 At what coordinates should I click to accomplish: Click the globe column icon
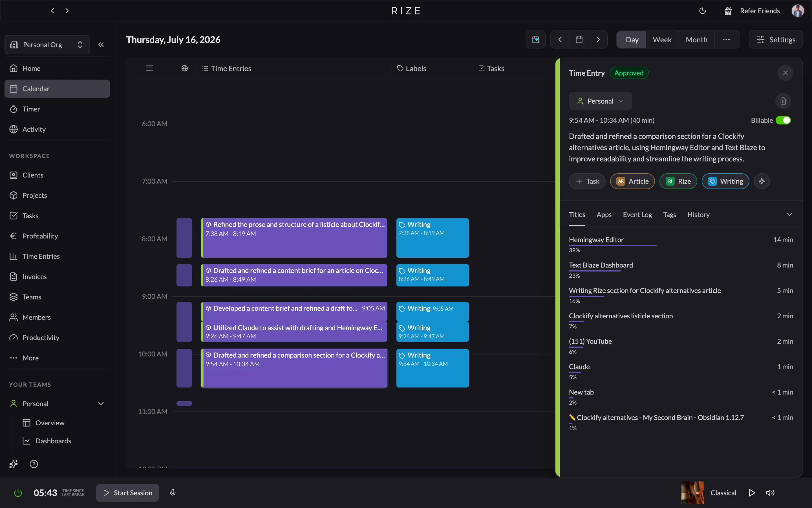coord(185,68)
